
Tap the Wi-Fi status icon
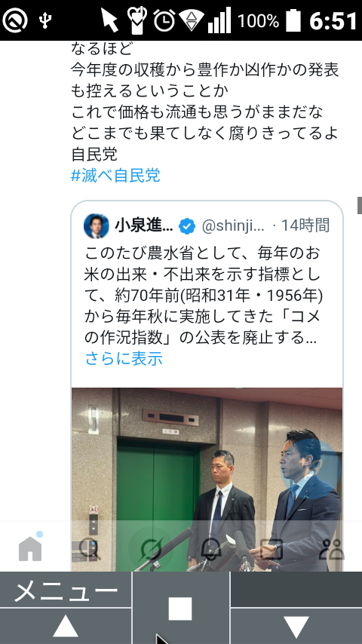point(192,20)
